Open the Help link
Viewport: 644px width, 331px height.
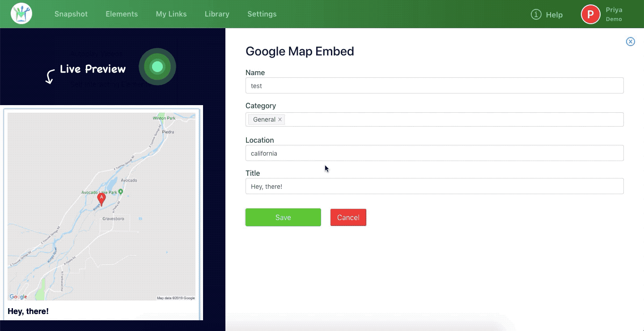[554, 15]
